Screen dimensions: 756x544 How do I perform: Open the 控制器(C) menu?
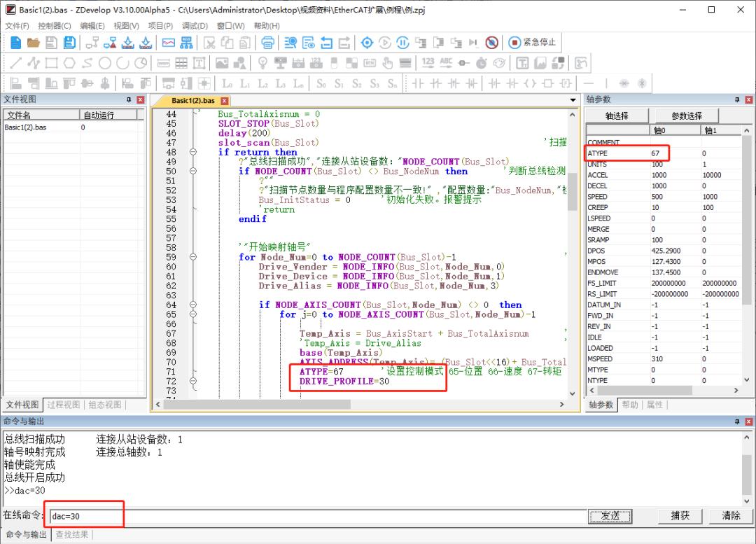pos(55,26)
